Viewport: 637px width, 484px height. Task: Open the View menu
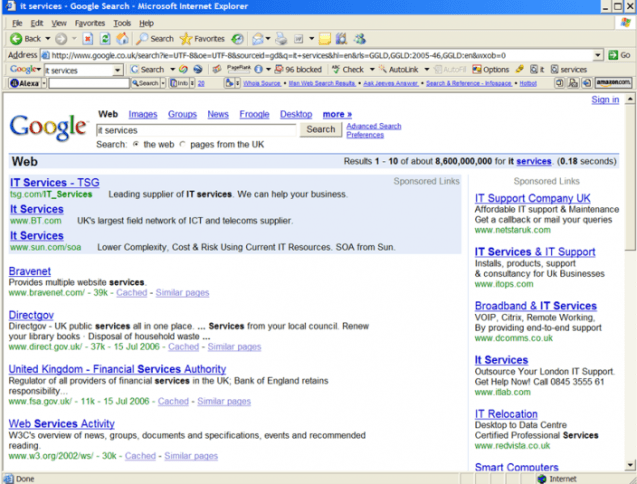tap(59, 23)
